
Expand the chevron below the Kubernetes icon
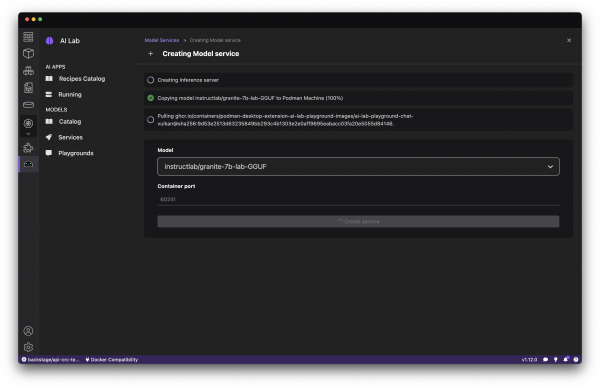28,134
